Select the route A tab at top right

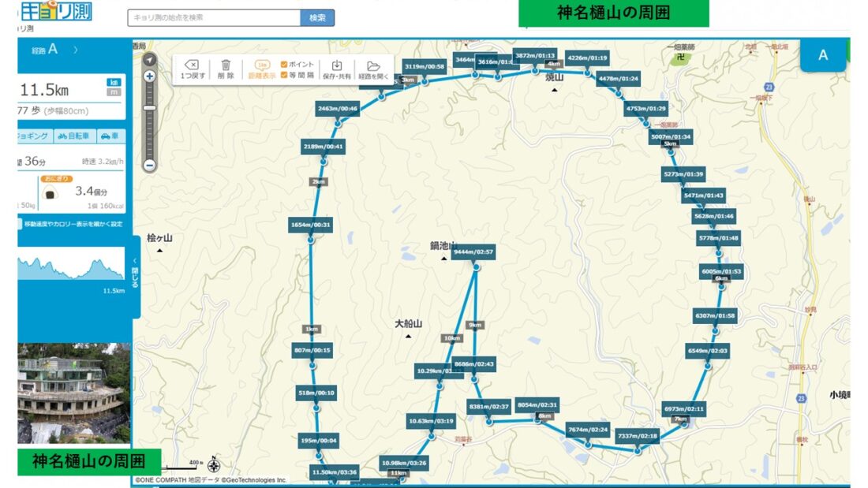(823, 55)
